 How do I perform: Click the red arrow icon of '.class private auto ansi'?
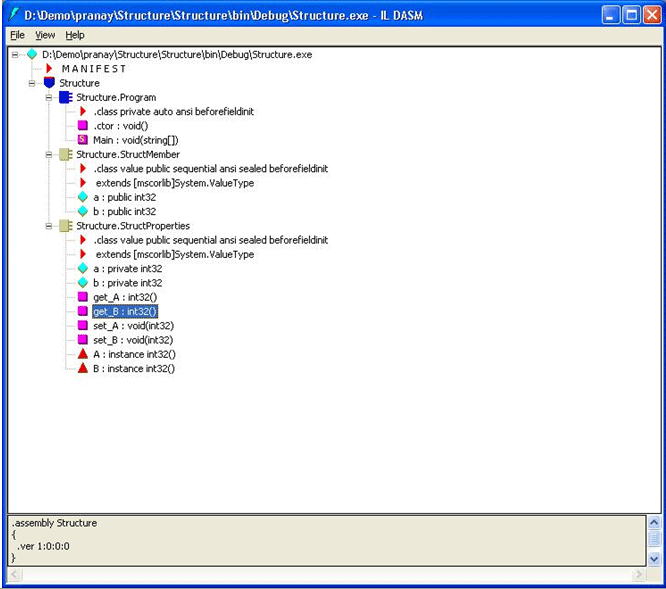[83, 111]
